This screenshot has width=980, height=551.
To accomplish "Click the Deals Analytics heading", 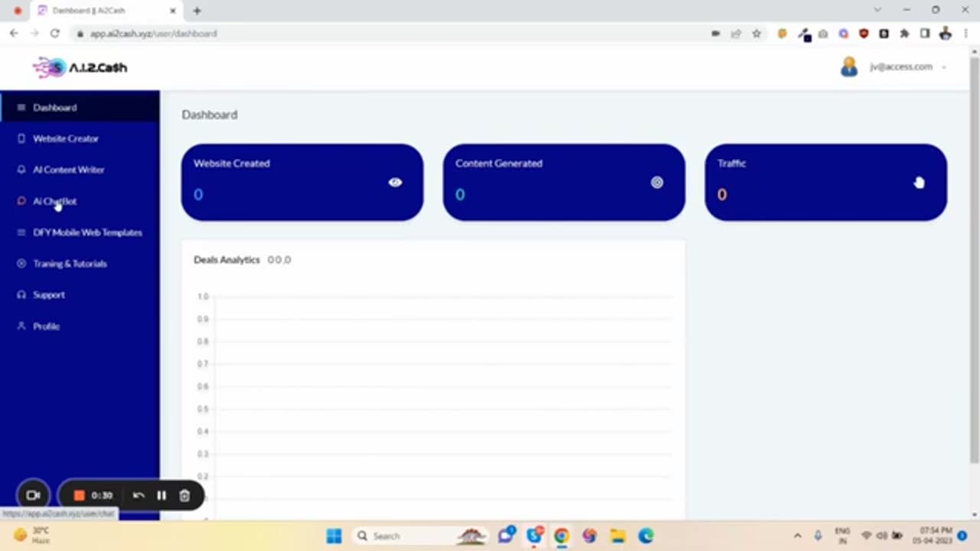I will (x=227, y=260).
